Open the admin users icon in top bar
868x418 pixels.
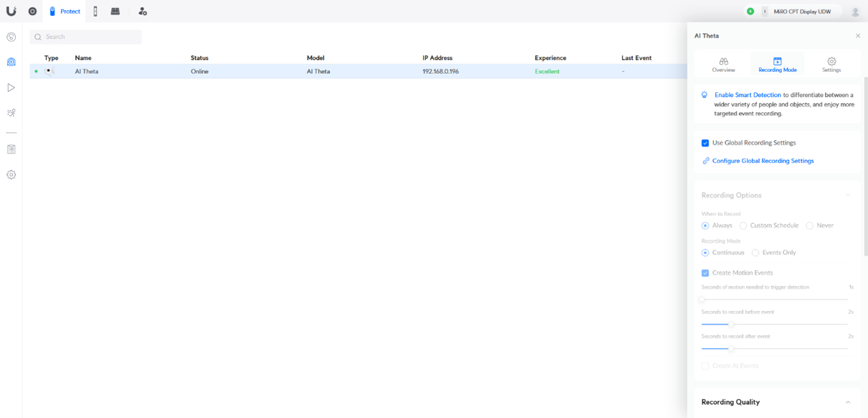[x=143, y=12]
